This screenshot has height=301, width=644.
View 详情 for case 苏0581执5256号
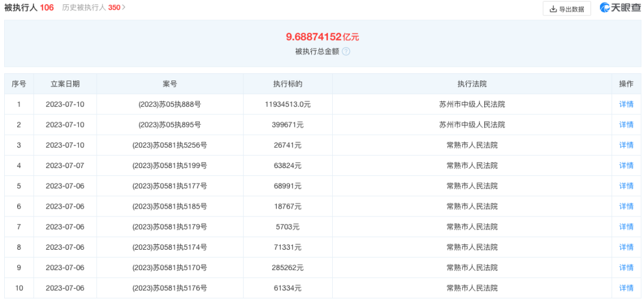tap(626, 145)
